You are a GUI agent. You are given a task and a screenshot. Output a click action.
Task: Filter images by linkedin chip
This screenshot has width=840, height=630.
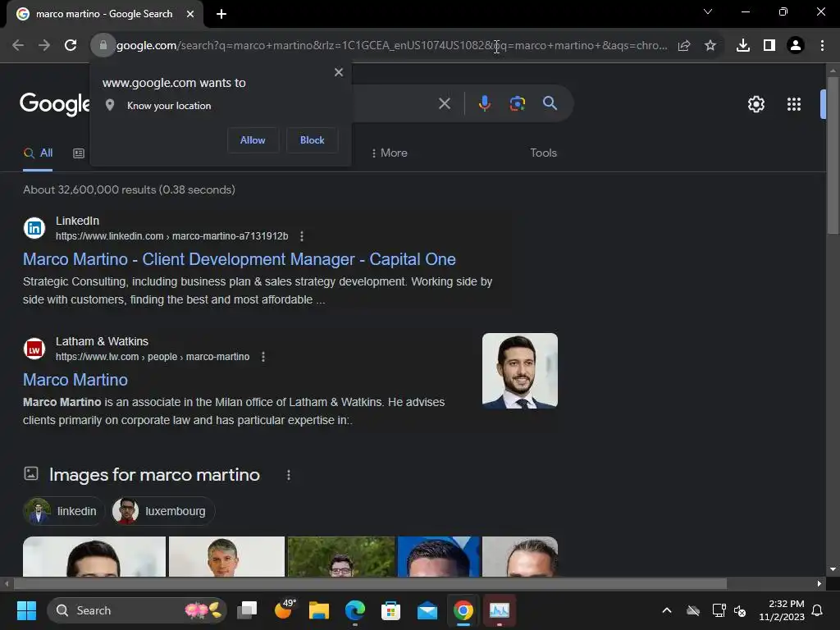pyautogui.click(x=64, y=511)
